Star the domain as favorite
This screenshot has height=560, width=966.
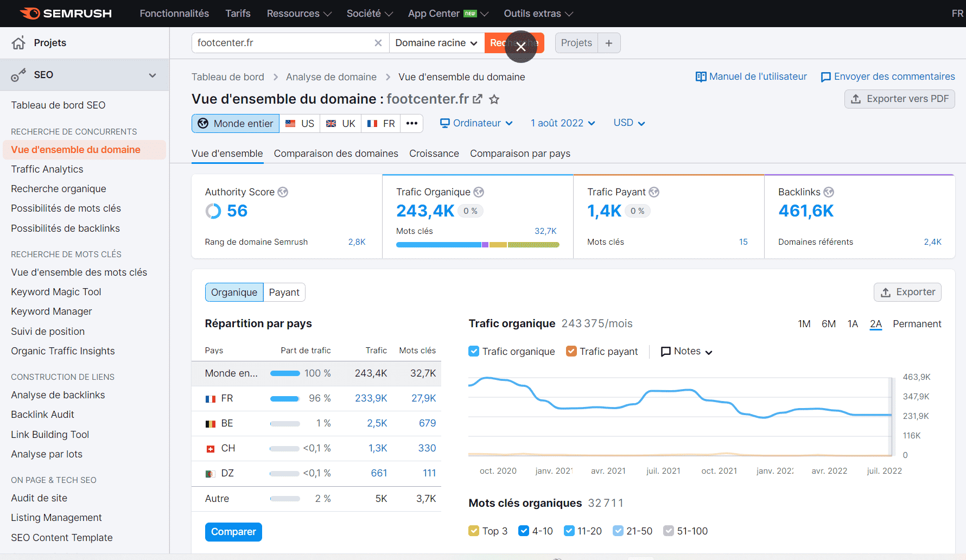[494, 99]
